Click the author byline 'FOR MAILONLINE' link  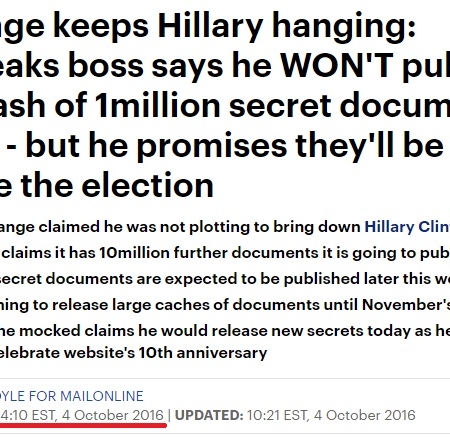pyautogui.click(x=86, y=396)
